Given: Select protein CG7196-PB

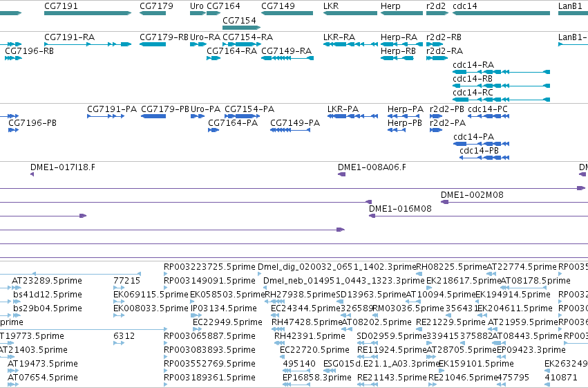Looking at the screenshot, I should tap(32, 123).
